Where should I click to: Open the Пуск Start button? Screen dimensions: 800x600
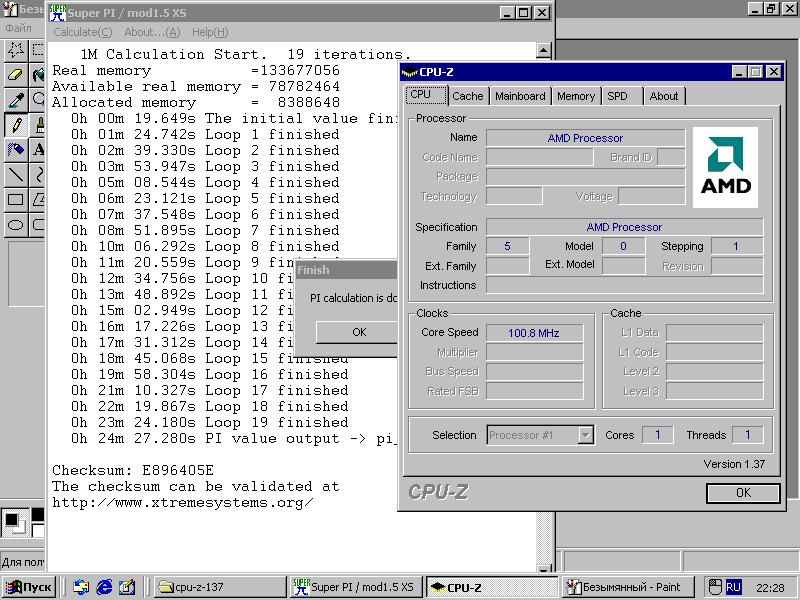(x=30, y=587)
